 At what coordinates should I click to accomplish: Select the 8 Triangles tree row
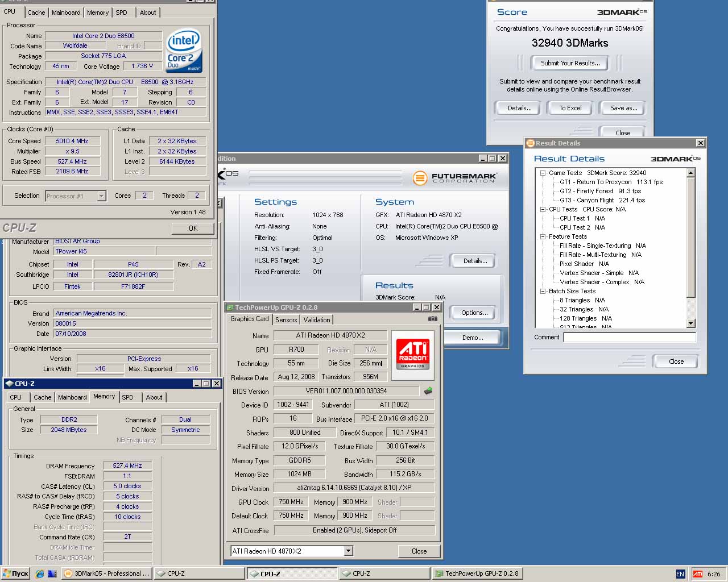coord(582,300)
